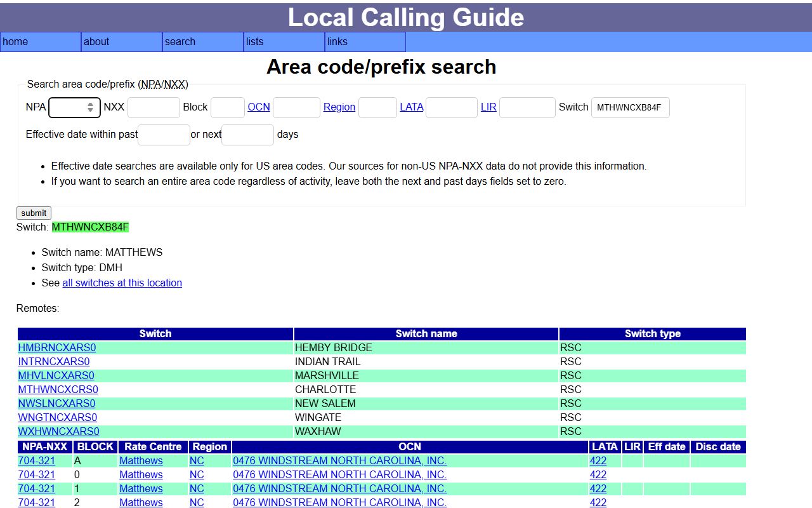Focus the OCN input field
Viewport: 812px width, 508px height.
[296, 107]
